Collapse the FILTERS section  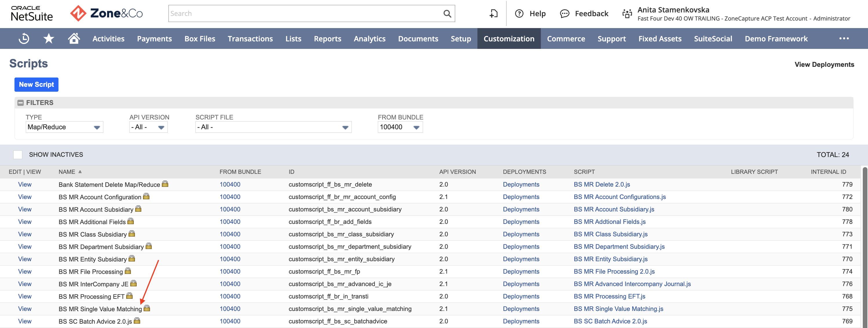click(21, 103)
